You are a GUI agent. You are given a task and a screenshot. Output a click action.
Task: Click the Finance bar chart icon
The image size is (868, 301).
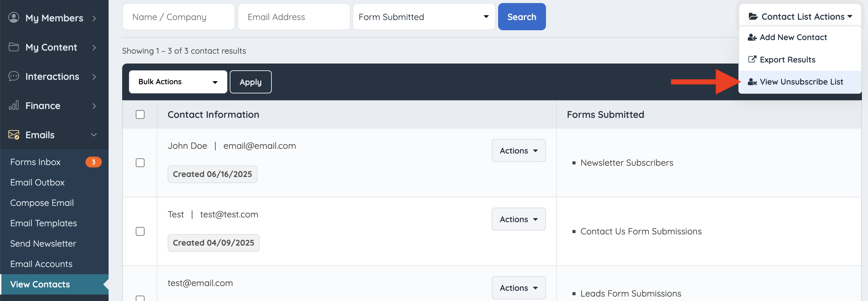[x=14, y=105]
